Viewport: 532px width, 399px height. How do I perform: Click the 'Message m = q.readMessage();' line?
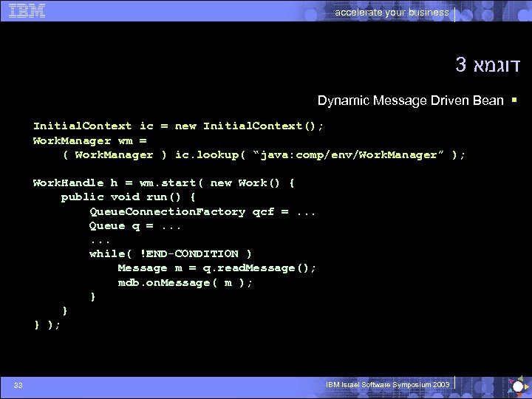[x=217, y=268]
